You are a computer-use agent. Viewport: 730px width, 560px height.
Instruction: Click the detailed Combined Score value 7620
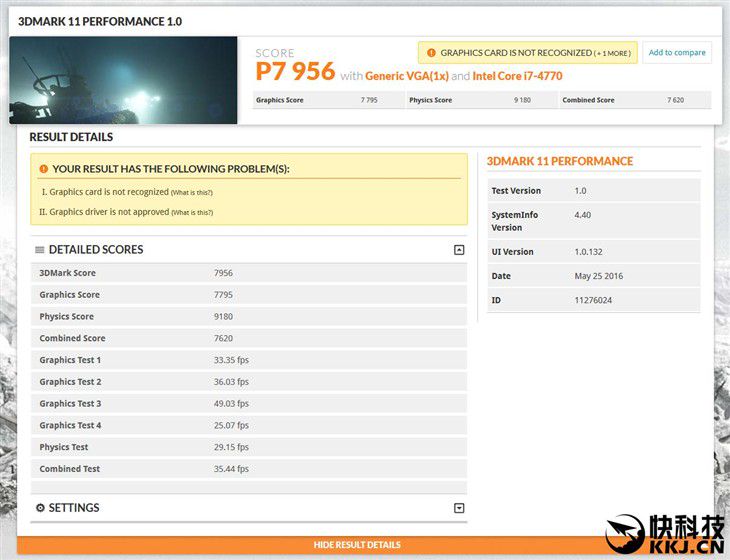click(x=223, y=338)
